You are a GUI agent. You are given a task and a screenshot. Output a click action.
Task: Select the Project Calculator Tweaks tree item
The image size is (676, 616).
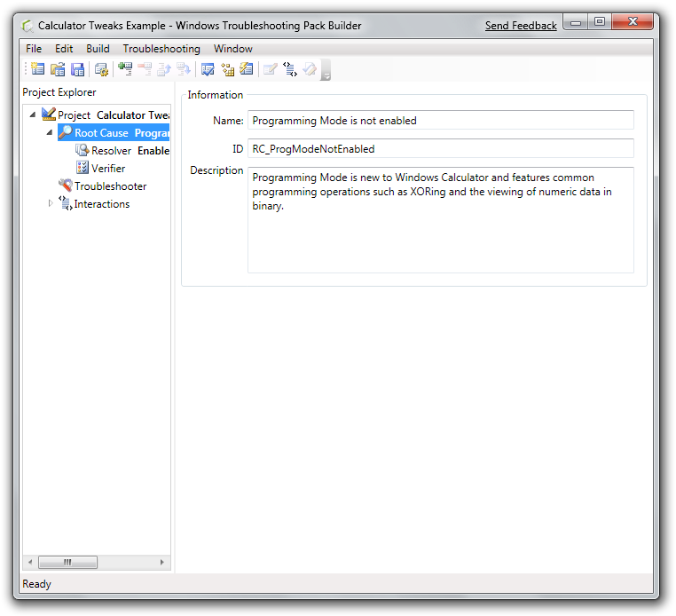coord(106,115)
